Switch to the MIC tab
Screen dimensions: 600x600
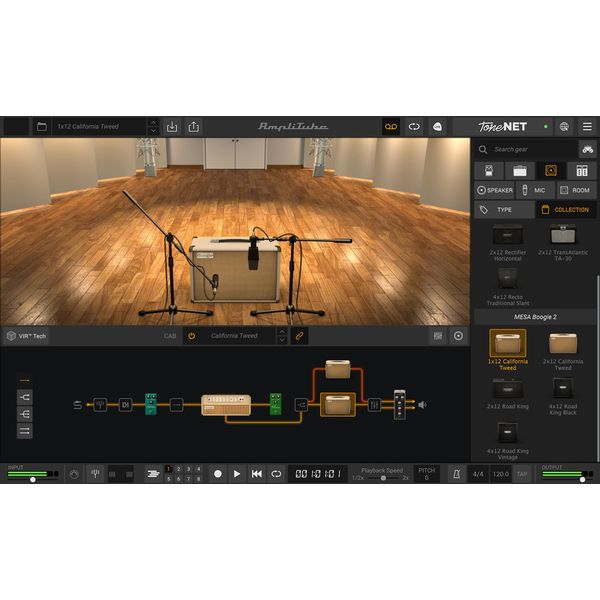coord(535,190)
